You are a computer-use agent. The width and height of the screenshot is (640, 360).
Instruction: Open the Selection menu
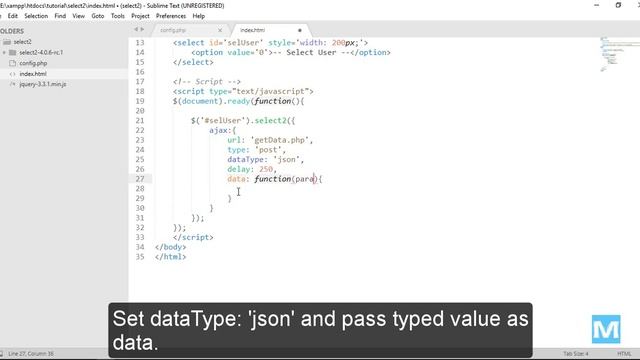click(x=36, y=16)
